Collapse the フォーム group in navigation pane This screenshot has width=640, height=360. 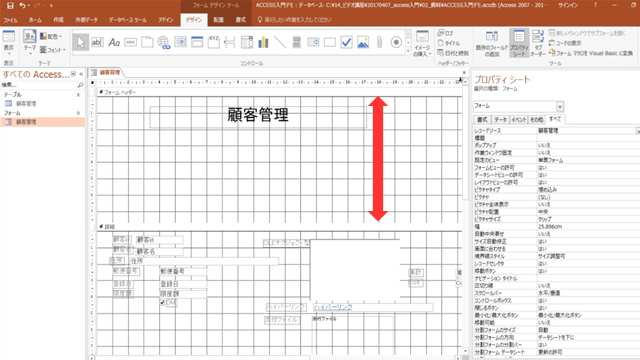pos(78,113)
